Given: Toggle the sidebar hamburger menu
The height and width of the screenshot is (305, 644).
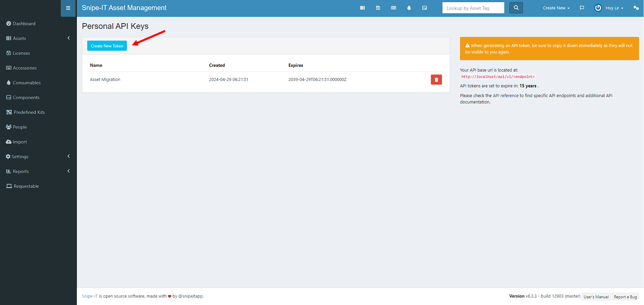Looking at the screenshot, I should pos(68,8).
